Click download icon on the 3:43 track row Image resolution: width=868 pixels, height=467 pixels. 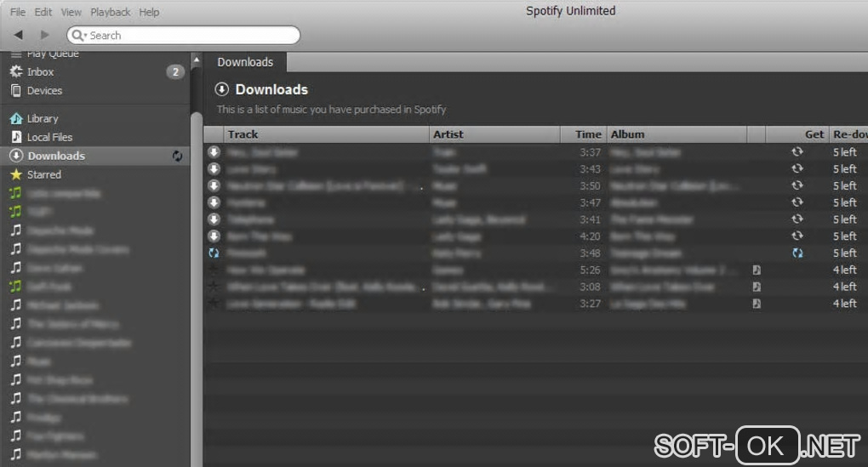click(214, 168)
